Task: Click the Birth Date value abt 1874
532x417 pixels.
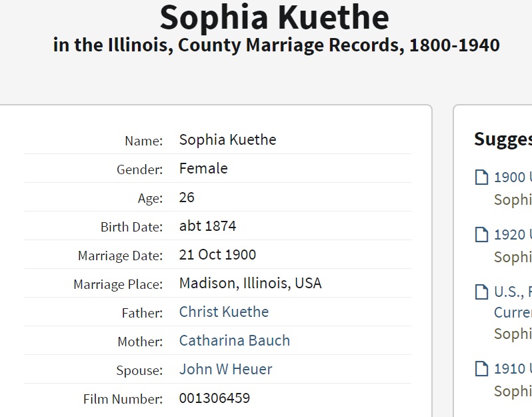Action: point(207,226)
